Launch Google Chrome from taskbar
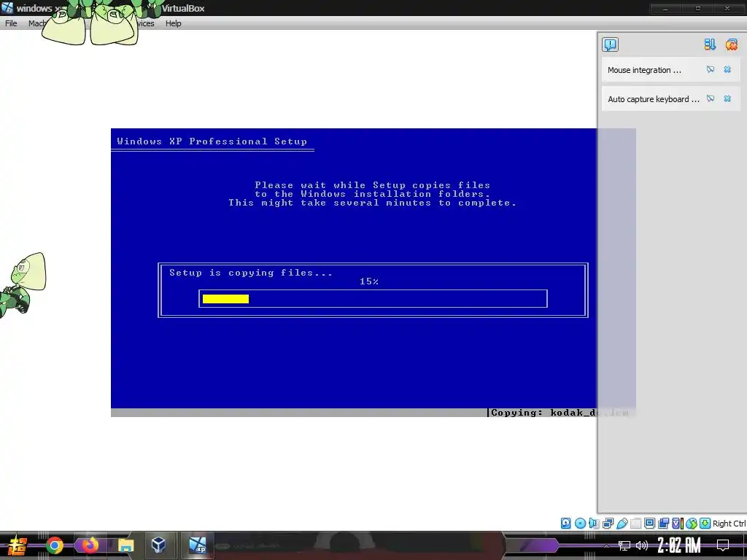The height and width of the screenshot is (560, 747). pos(55,545)
